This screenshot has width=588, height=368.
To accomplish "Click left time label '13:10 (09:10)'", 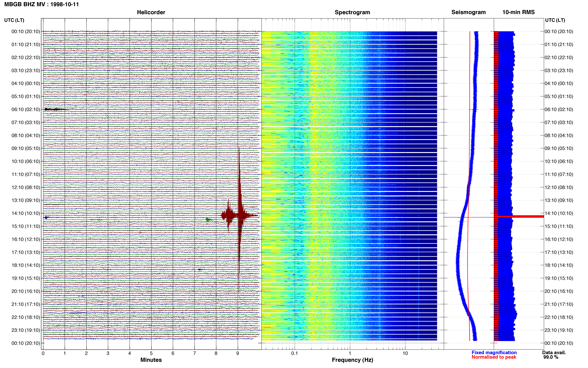I will tap(26, 200).
